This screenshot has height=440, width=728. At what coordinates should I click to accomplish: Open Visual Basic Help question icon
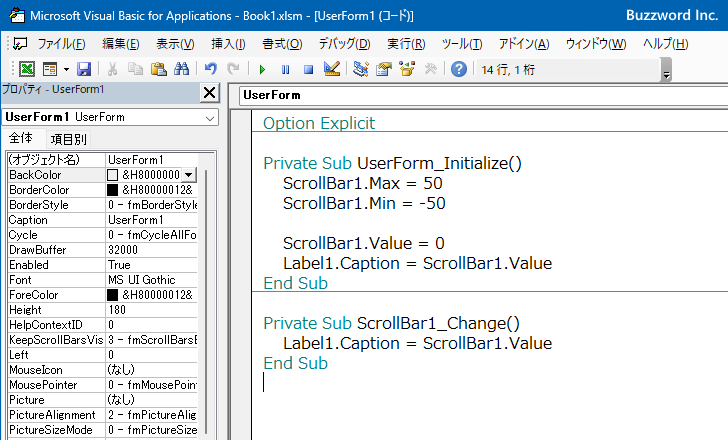(x=459, y=69)
